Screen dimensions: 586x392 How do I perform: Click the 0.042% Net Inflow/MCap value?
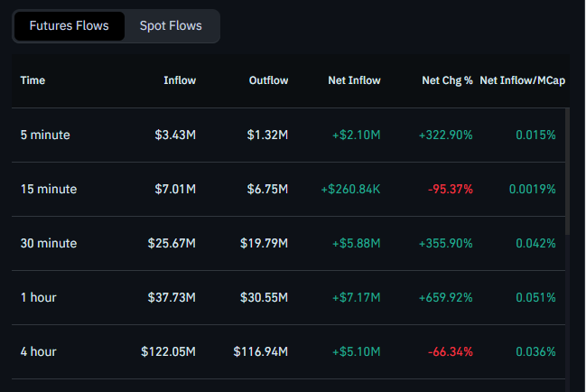(535, 243)
